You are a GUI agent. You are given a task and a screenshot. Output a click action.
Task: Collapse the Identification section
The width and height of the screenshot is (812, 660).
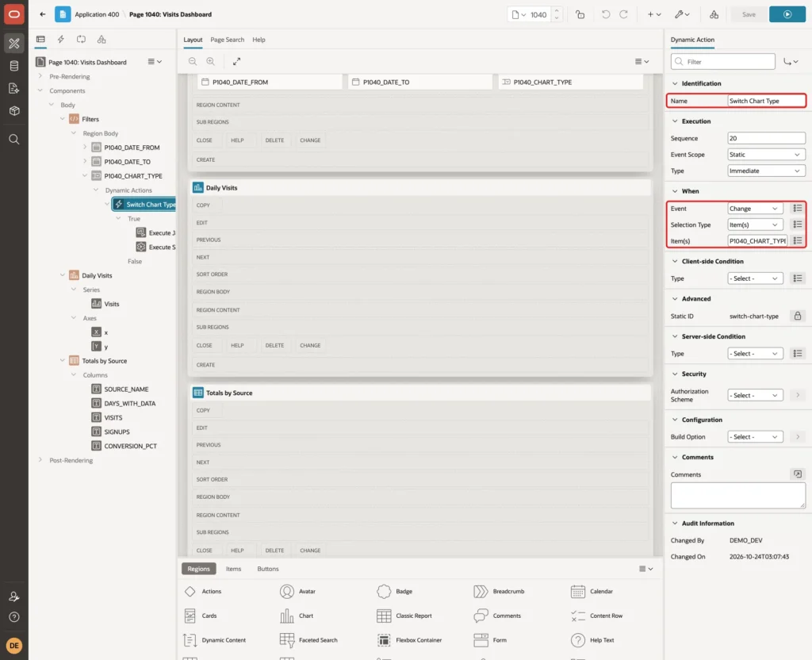pos(675,83)
